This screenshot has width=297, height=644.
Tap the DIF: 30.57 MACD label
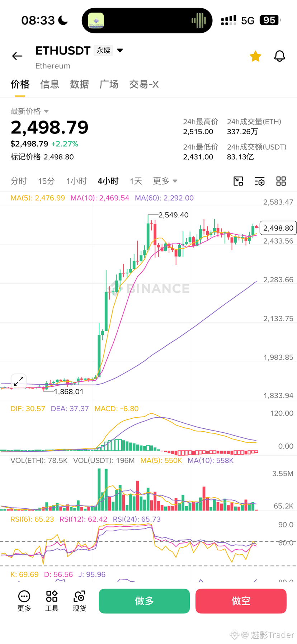tap(28, 409)
